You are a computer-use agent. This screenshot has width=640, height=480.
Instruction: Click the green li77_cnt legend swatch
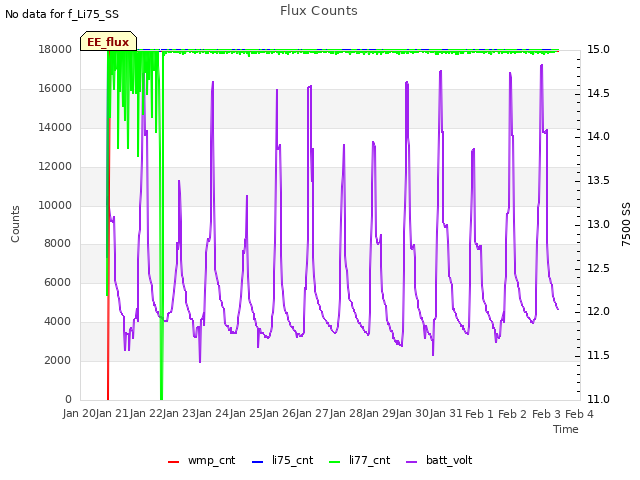click(334, 462)
